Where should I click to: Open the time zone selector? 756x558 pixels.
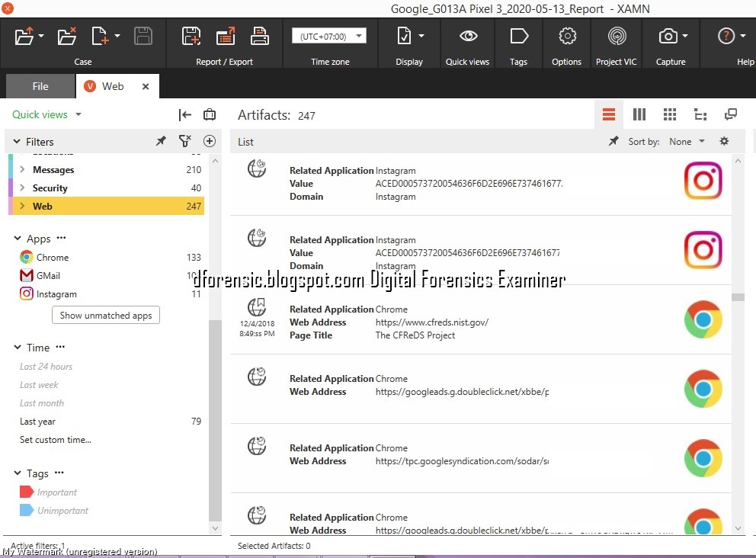point(329,35)
